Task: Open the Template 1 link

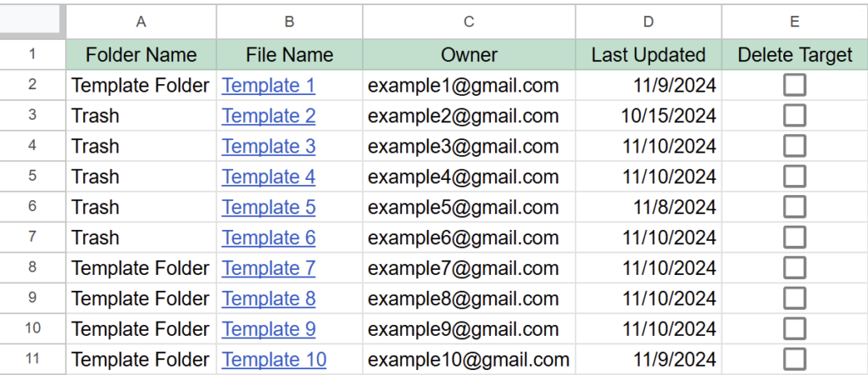Action: pos(269,86)
